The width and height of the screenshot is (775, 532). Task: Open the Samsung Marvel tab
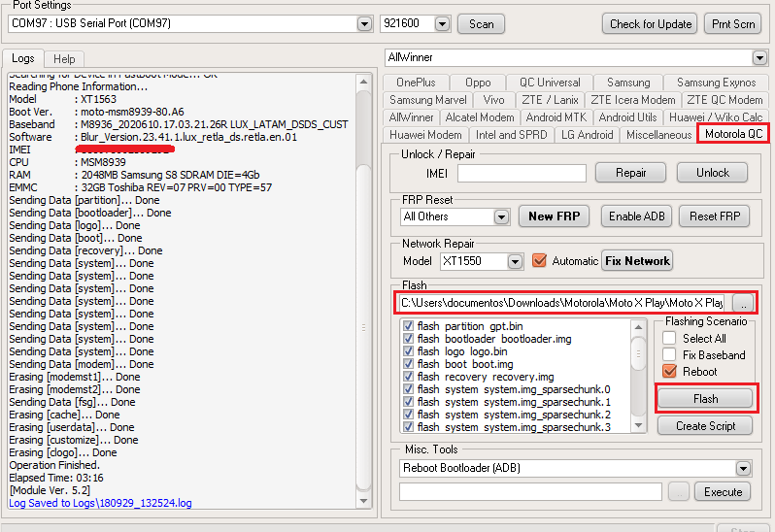point(427,100)
